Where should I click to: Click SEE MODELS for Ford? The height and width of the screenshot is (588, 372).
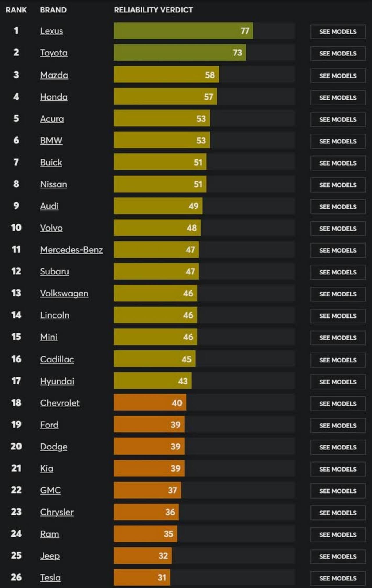[x=338, y=425]
